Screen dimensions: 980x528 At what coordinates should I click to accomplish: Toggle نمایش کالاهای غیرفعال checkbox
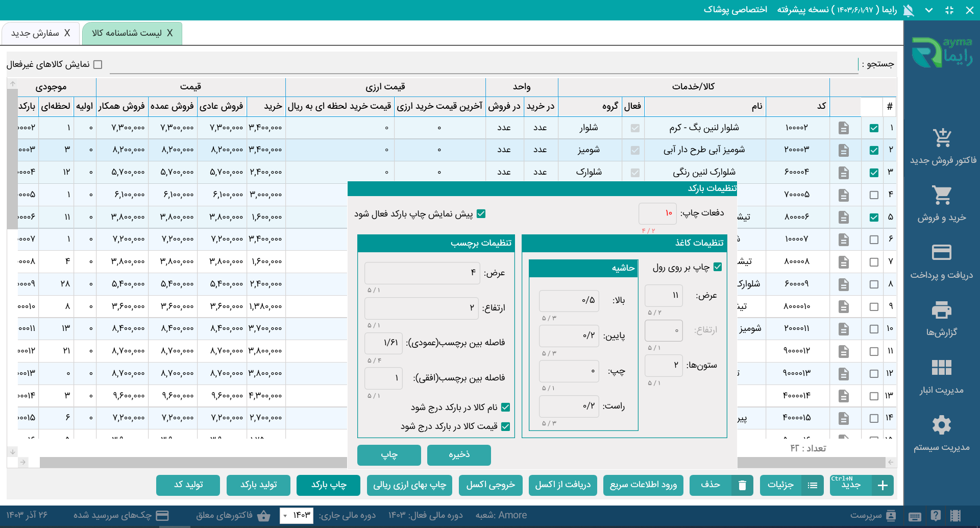pyautogui.click(x=98, y=64)
